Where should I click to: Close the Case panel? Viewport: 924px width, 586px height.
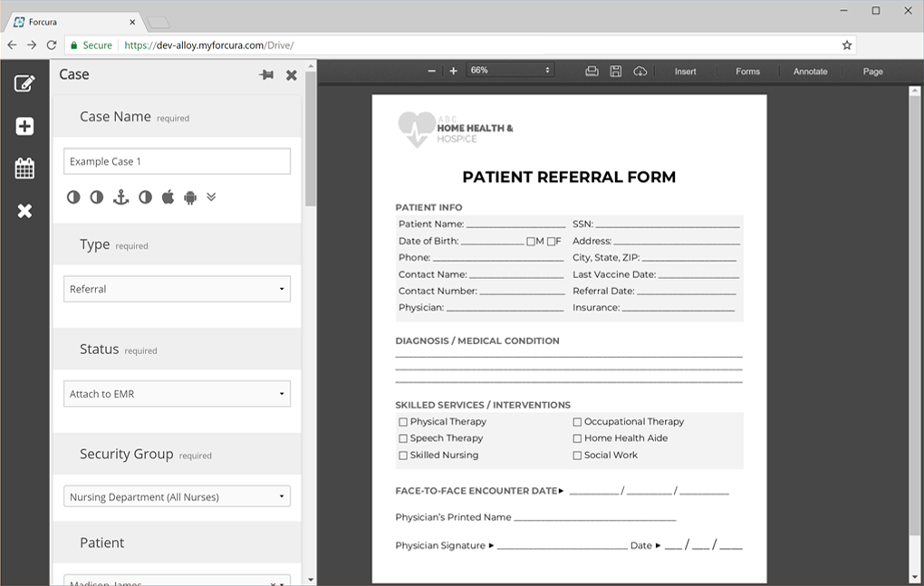pyautogui.click(x=291, y=75)
